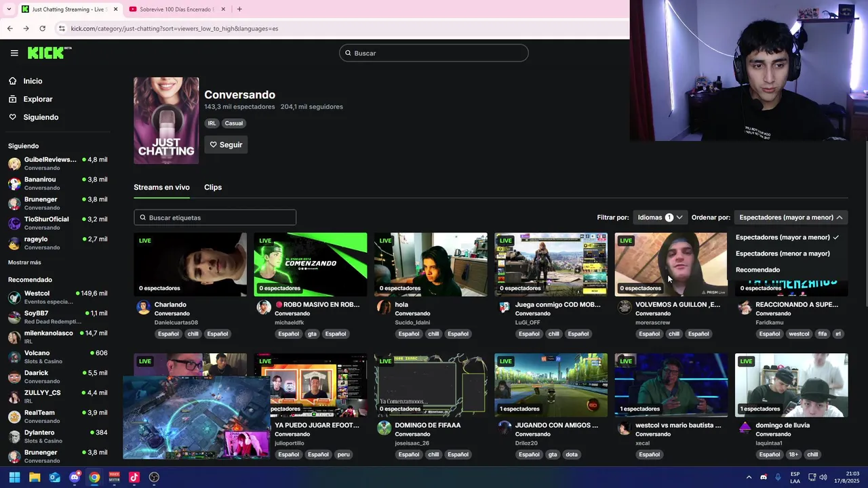Close the Just Chatting Streaming tab

coord(115,9)
